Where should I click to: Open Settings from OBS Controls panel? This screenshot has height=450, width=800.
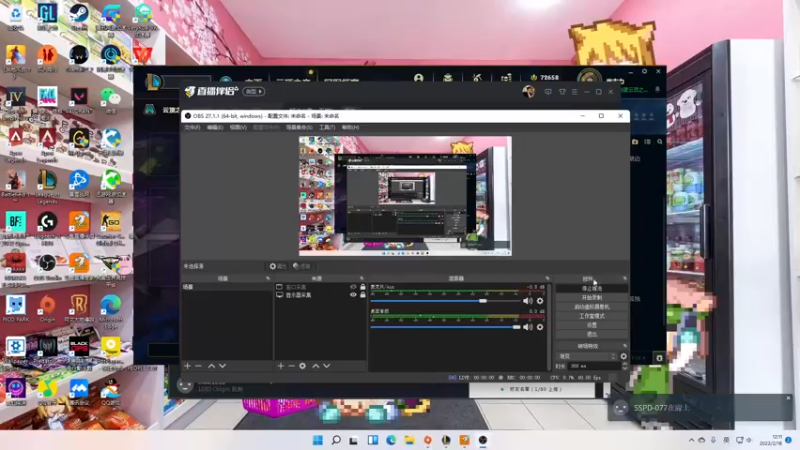[x=592, y=325]
